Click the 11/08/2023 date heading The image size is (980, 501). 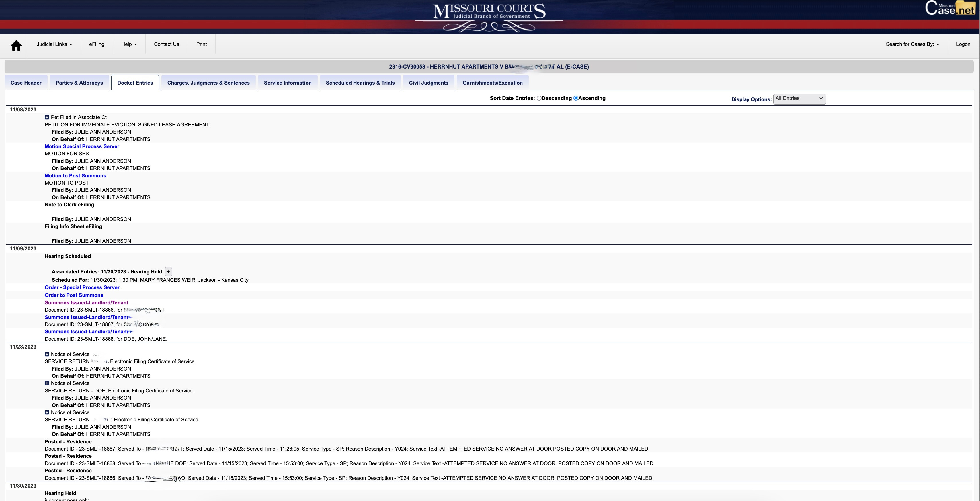[x=23, y=109]
